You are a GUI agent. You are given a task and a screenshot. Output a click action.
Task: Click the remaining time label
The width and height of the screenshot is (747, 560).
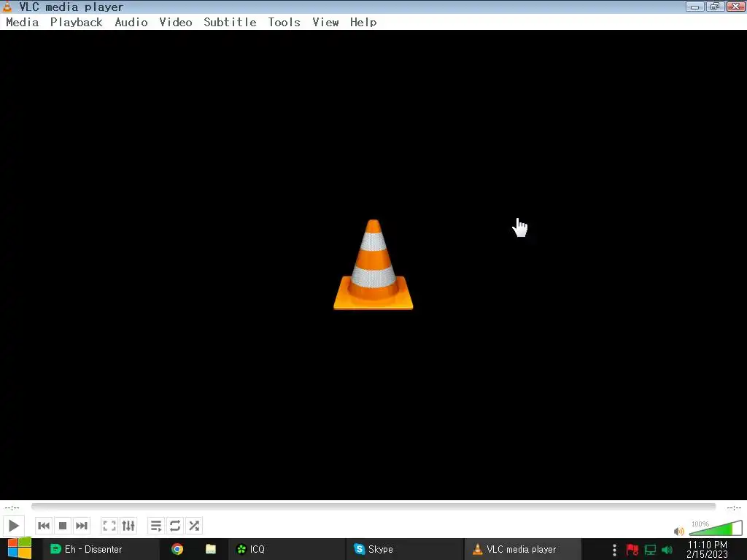[x=734, y=507]
